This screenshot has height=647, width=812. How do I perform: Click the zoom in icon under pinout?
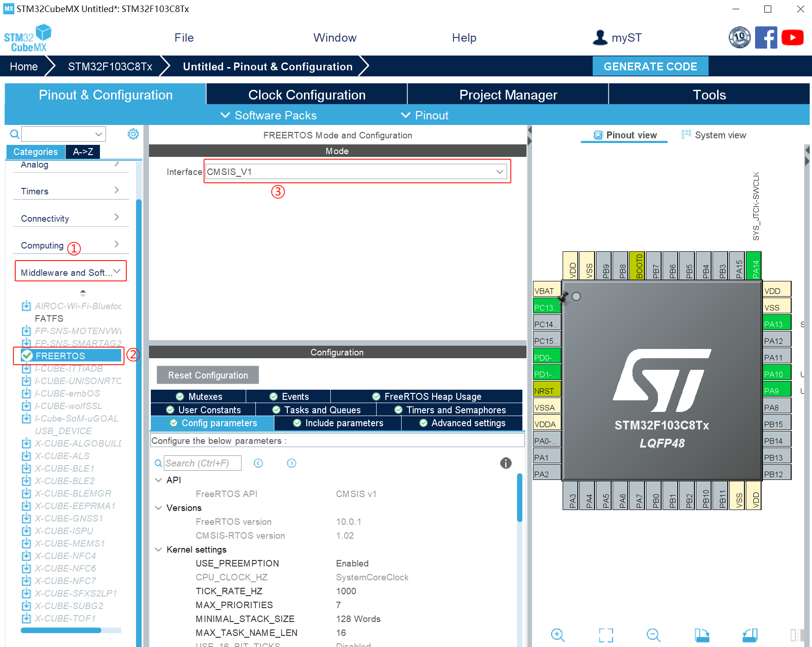(558, 635)
